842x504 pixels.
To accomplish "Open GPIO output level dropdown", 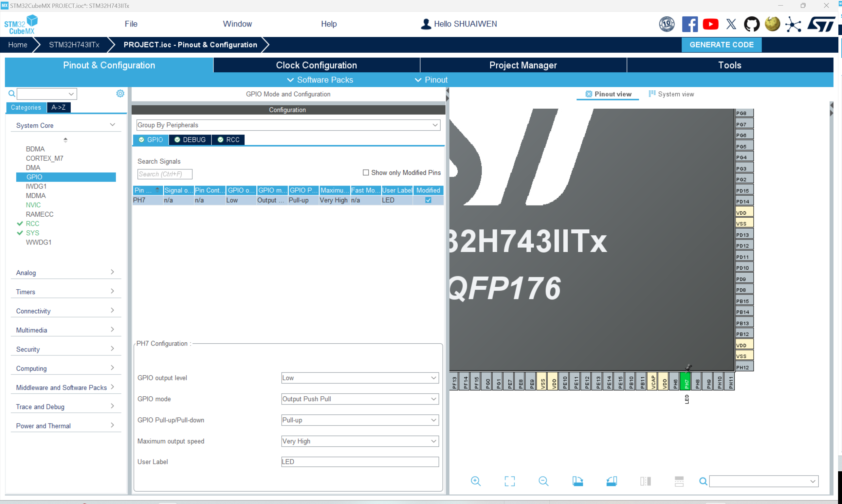I will (x=360, y=378).
